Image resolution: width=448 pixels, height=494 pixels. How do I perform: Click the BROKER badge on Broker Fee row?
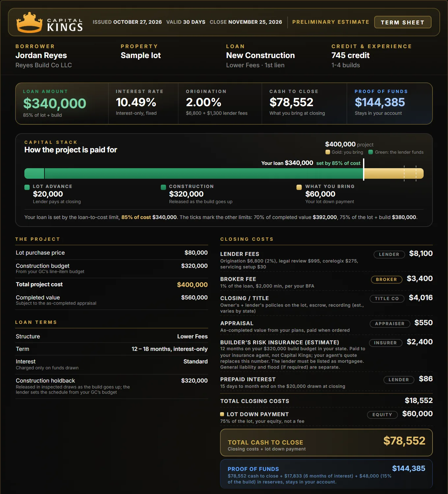pos(386,279)
